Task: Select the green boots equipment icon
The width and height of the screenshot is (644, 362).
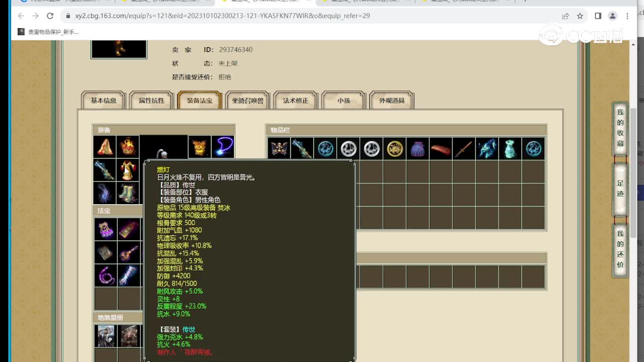Action: coord(128,193)
